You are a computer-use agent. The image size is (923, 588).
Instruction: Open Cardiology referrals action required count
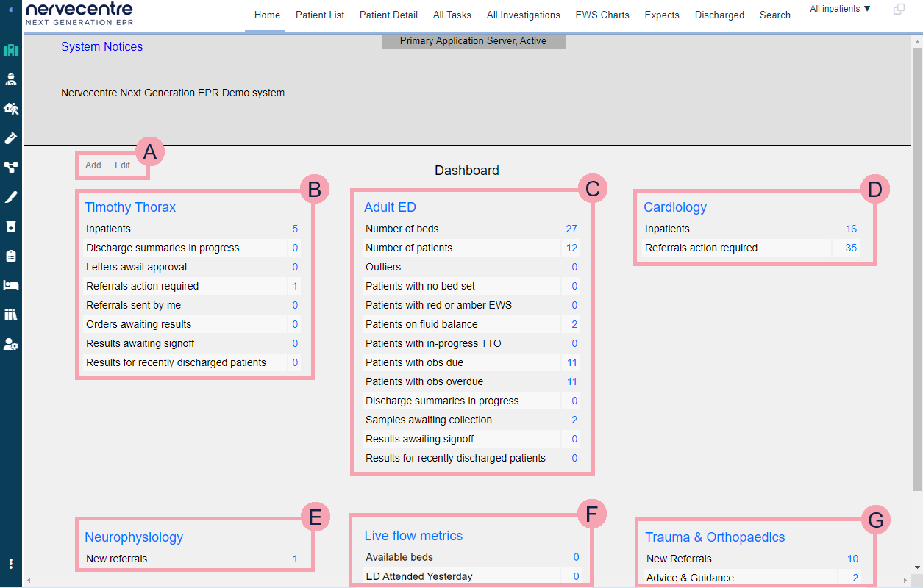(x=851, y=248)
